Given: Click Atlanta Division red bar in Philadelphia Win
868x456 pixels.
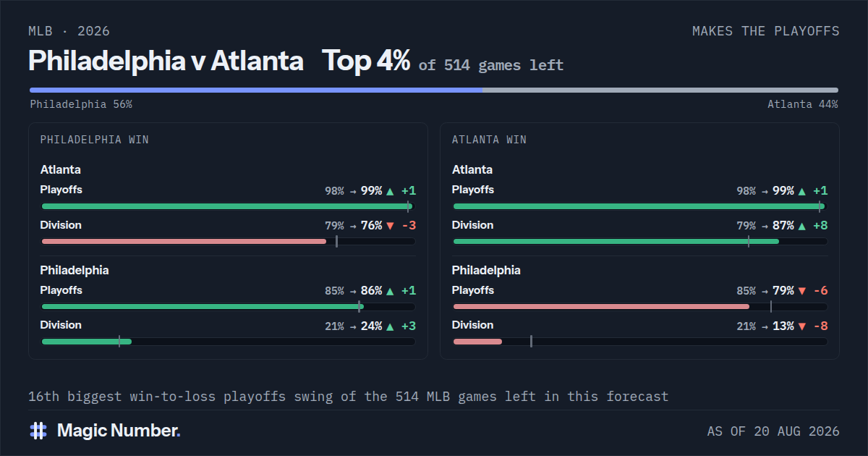Looking at the screenshot, I should (x=184, y=241).
